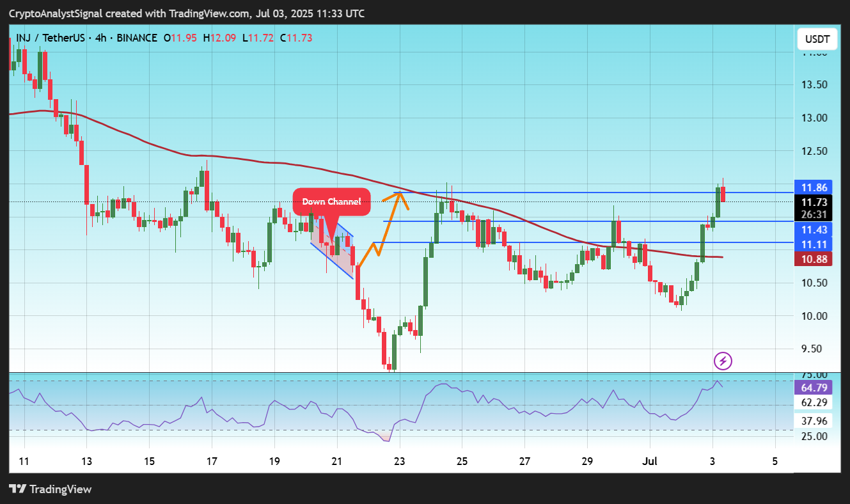
Task: Click the open value O11.95
Action: (x=181, y=38)
